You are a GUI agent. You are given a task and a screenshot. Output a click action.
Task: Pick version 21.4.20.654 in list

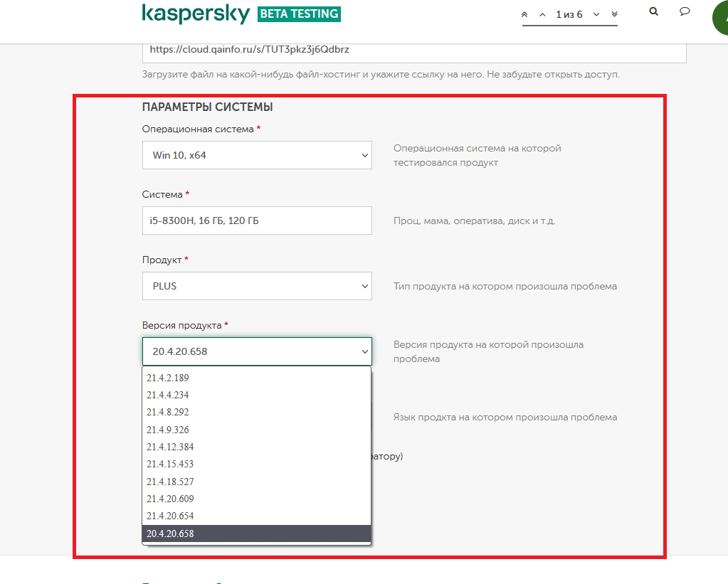257,516
